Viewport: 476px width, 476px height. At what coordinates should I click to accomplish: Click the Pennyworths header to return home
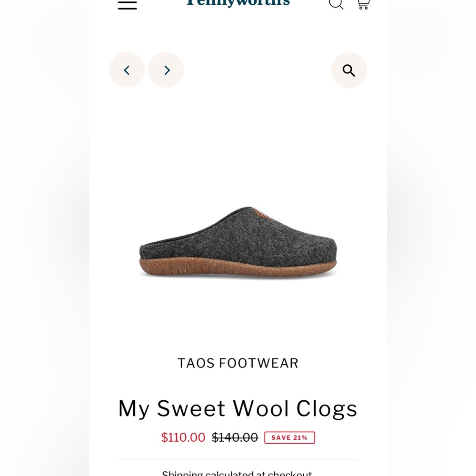coord(238,3)
